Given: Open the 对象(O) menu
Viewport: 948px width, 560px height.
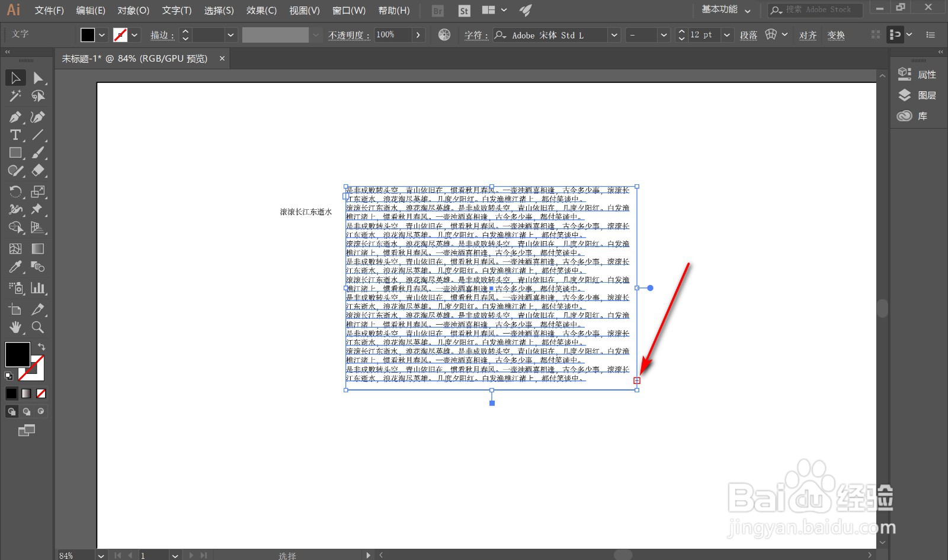Looking at the screenshot, I should pyautogui.click(x=133, y=11).
